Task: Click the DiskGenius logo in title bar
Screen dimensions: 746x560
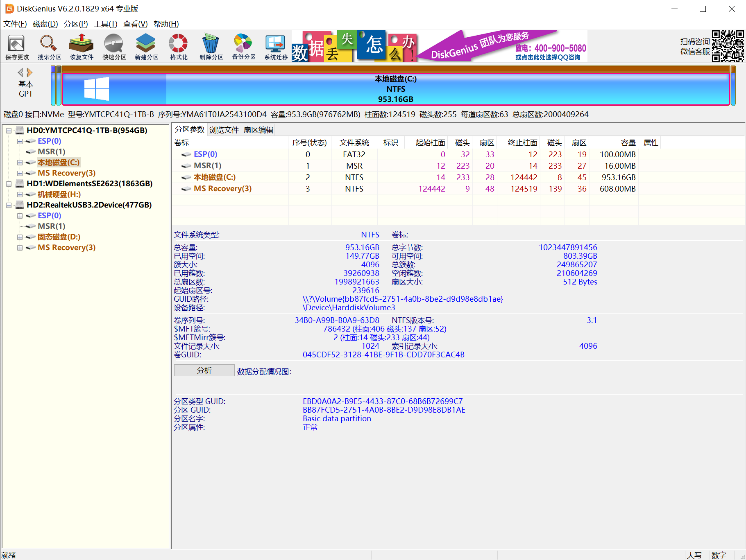Action: (x=9, y=9)
